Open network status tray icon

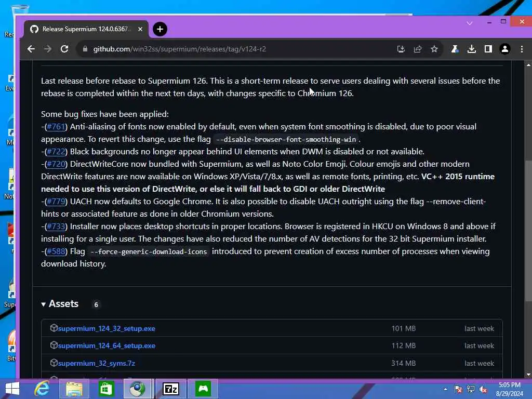(x=471, y=389)
